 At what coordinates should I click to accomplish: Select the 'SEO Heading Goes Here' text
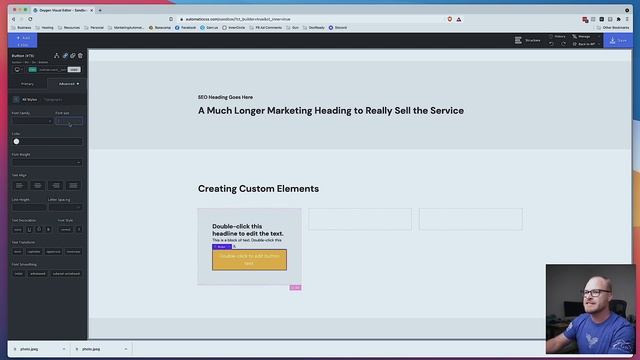225,97
